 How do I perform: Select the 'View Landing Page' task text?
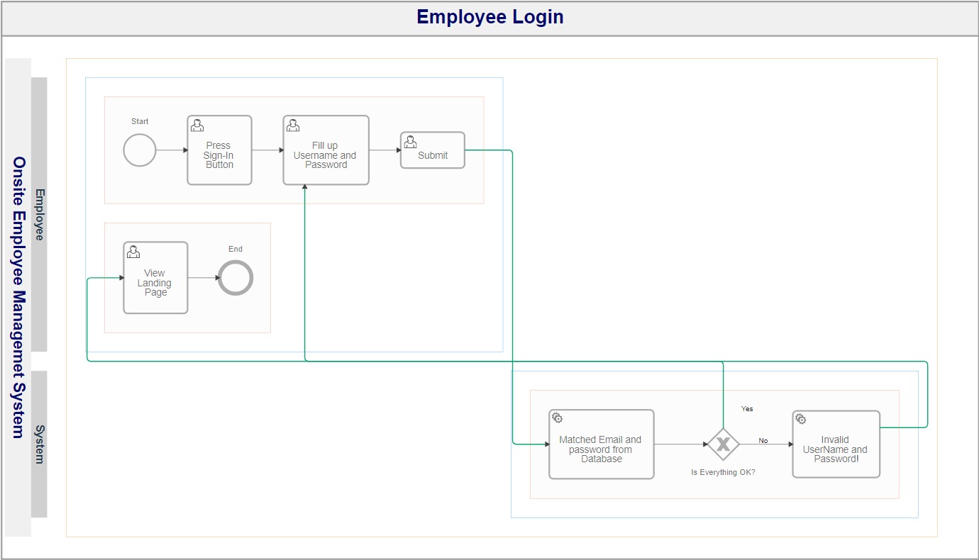point(155,282)
